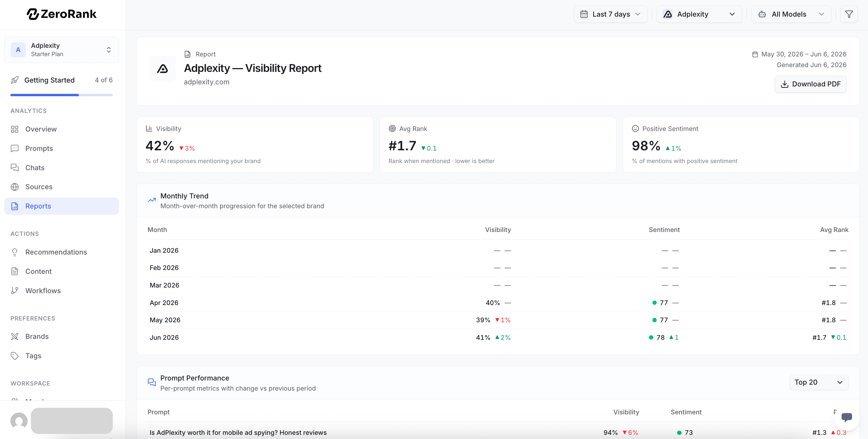Open Brands preferences
Image resolution: width=868 pixels, height=439 pixels.
62,337
